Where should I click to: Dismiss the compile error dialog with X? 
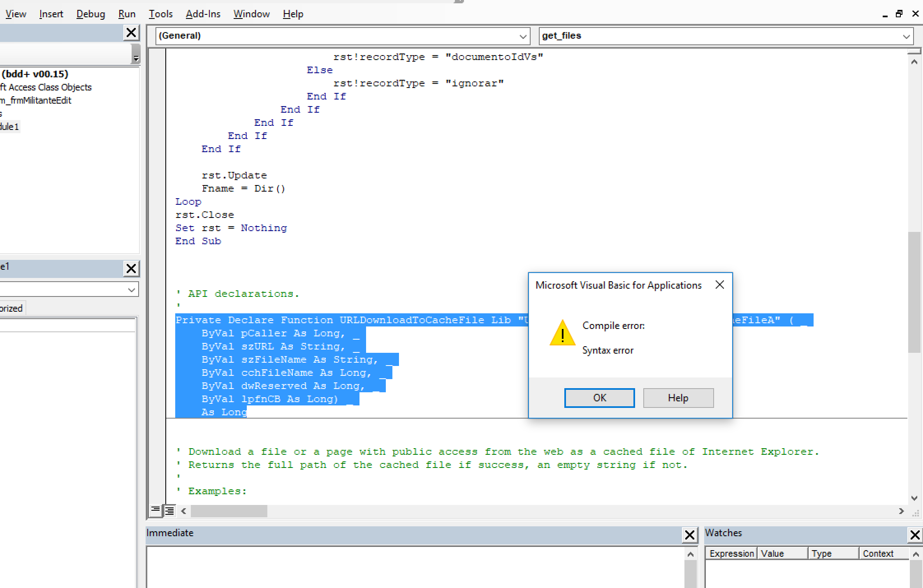[x=719, y=285]
